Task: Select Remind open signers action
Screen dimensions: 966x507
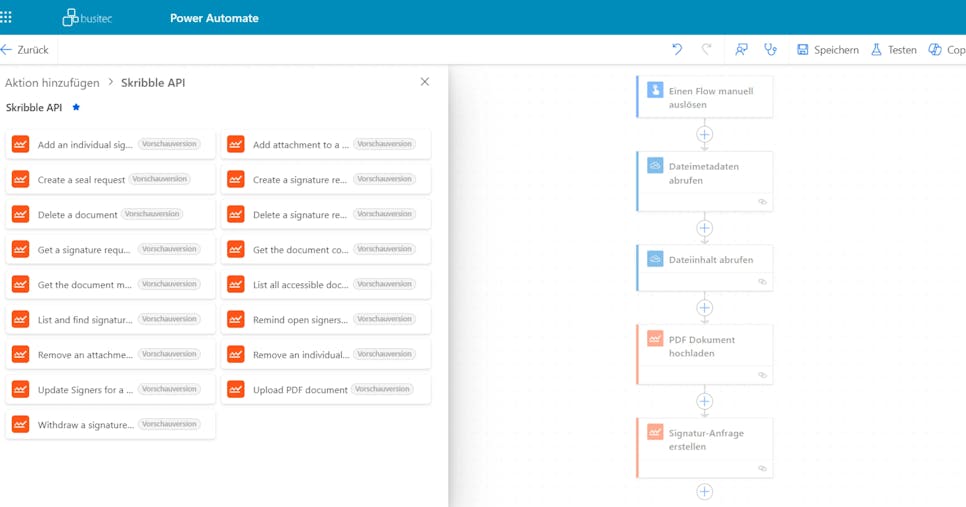Action: point(326,320)
